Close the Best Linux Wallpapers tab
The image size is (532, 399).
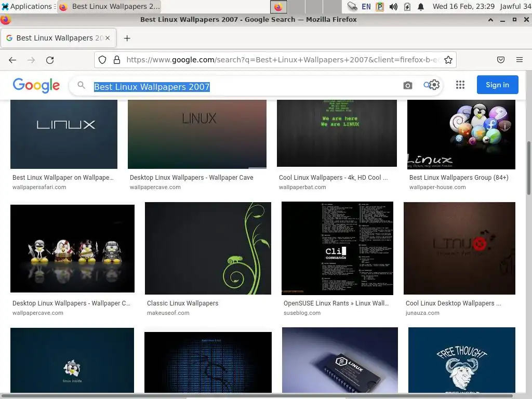[x=108, y=38]
